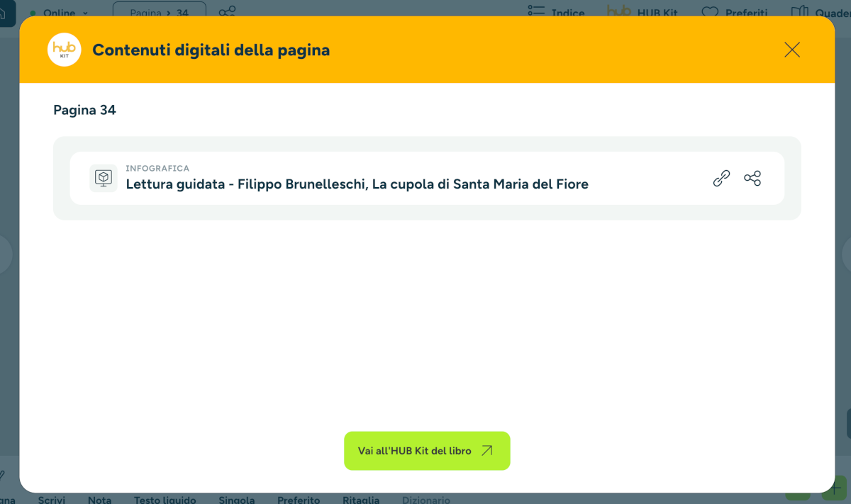The width and height of the screenshot is (851, 504).
Task: Select Testo liquido in the bottom toolbar
Action: click(x=165, y=499)
